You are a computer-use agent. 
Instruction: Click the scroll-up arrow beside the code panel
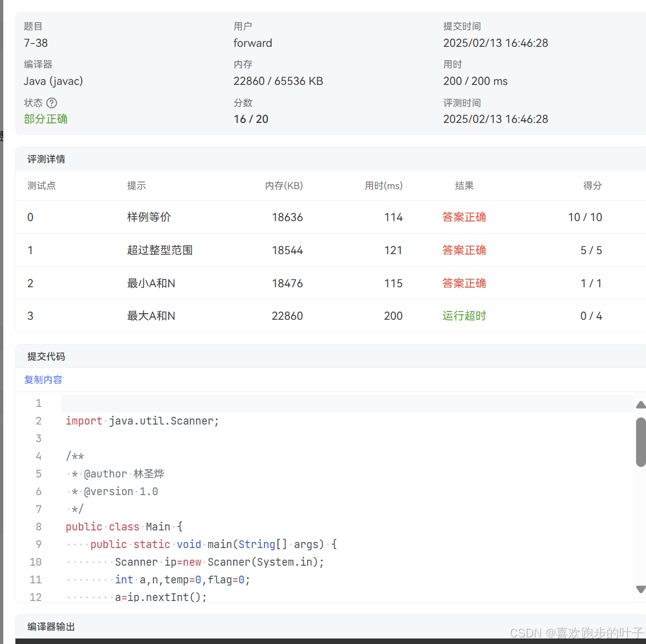point(641,405)
